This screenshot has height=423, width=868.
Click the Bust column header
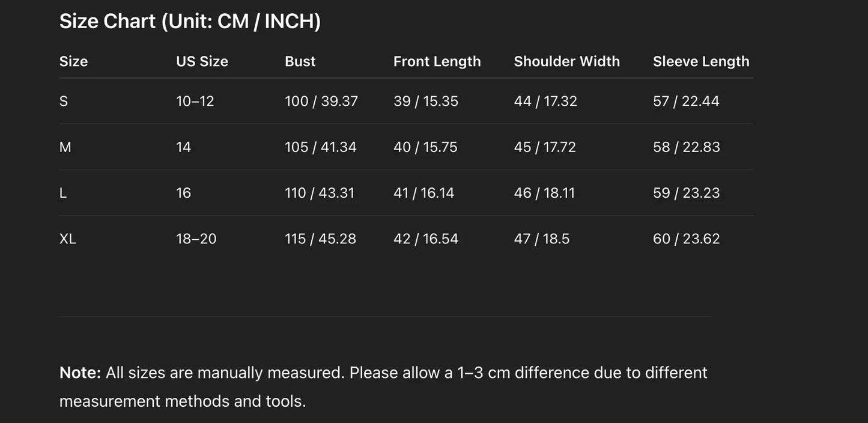(300, 61)
